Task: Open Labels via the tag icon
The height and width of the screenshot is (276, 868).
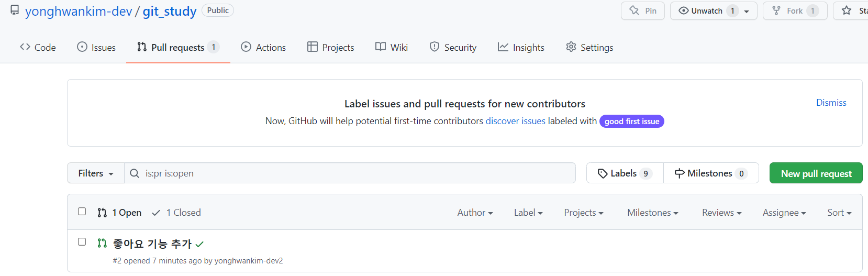Action: [603, 173]
